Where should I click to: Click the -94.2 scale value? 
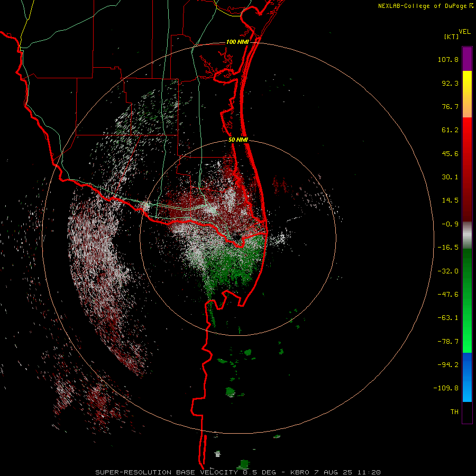pos(448,364)
